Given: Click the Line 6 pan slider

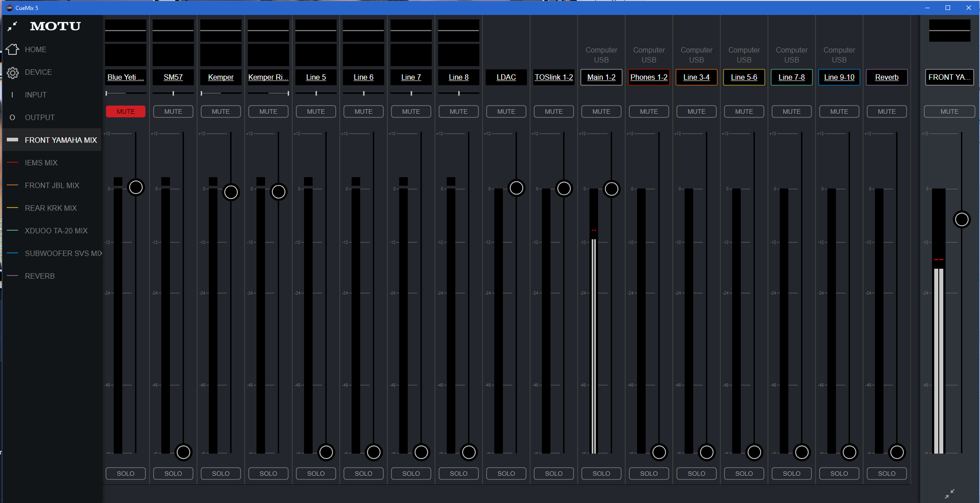Looking at the screenshot, I should click(x=363, y=93).
